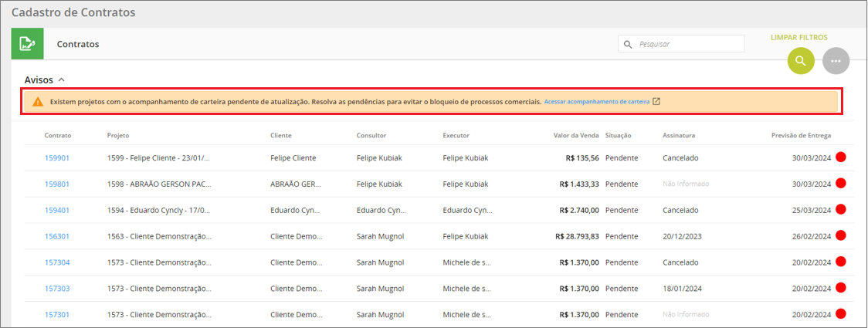Click the Consultor column header

coord(371,136)
